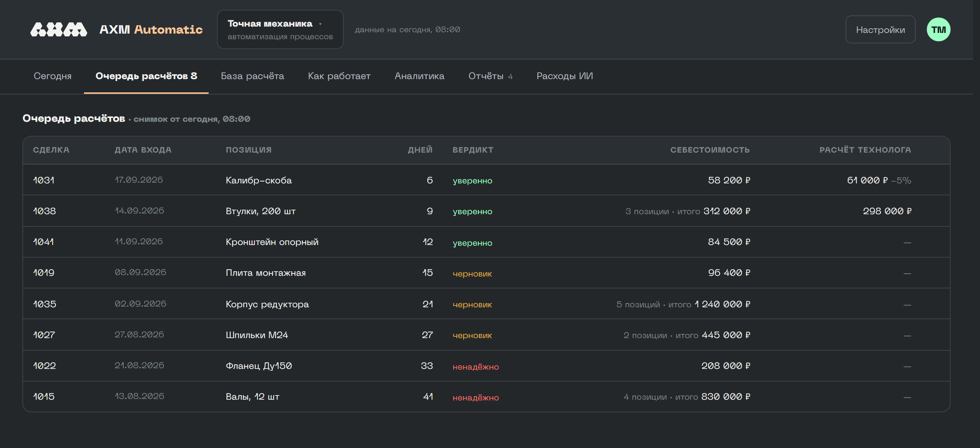980x448 pixels.
Task: Click the РАСЧЁТ ТЕХНОЛОГА column header
Action: click(865, 150)
